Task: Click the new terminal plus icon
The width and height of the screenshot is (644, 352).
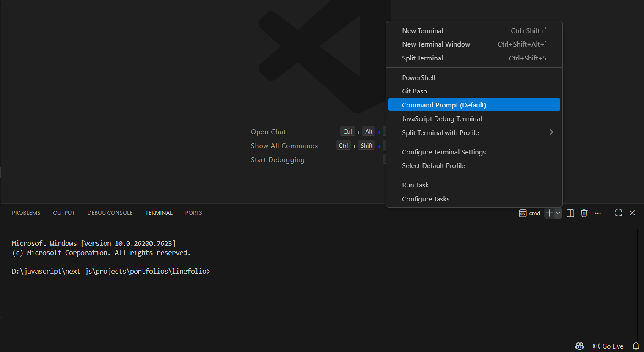Action: [x=549, y=213]
